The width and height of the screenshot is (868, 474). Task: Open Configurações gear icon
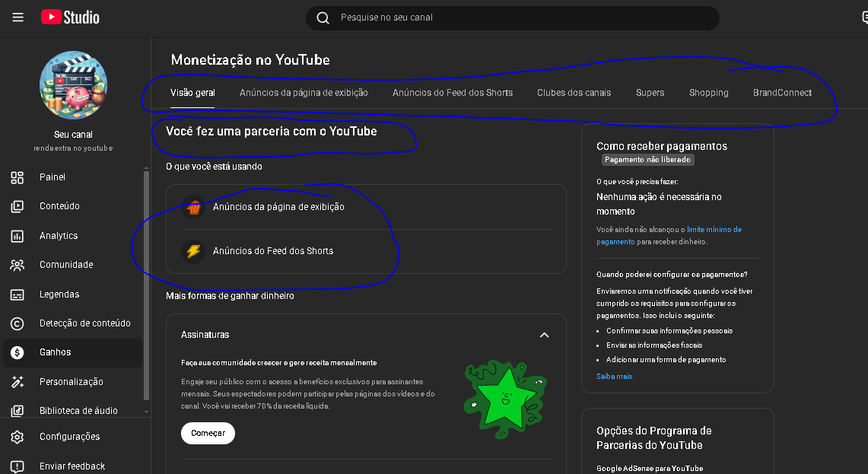pyautogui.click(x=17, y=437)
